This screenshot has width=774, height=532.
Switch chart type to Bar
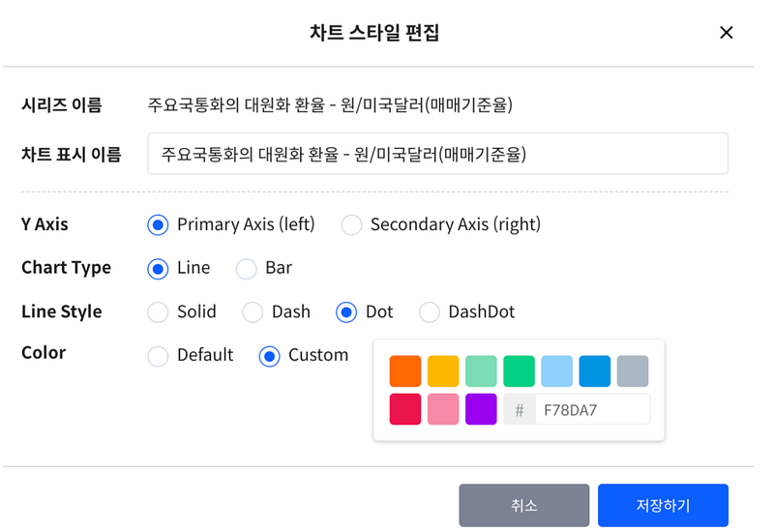(247, 268)
